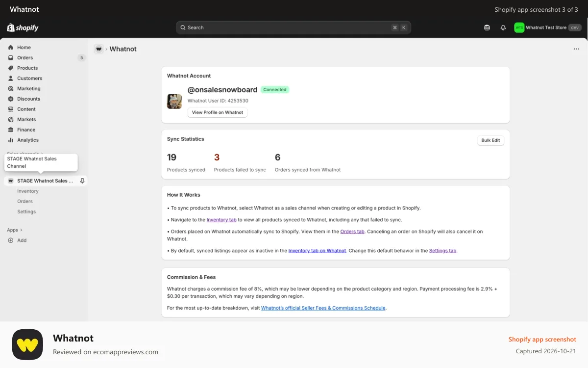Click the dev badge beside store name

[x=575, y=27]
